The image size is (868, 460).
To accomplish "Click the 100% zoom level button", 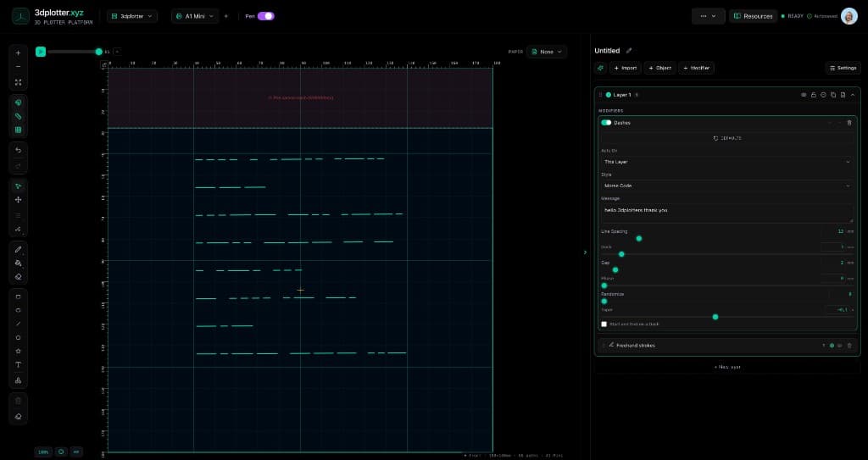I will pos(43,452).
